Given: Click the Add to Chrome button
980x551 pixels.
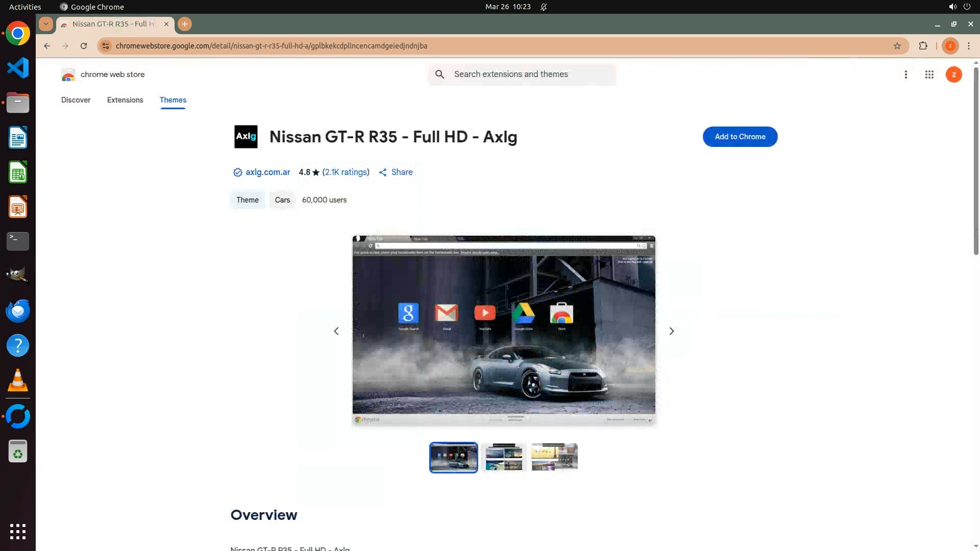Looking at the screenshot, I should pos(740,137).
